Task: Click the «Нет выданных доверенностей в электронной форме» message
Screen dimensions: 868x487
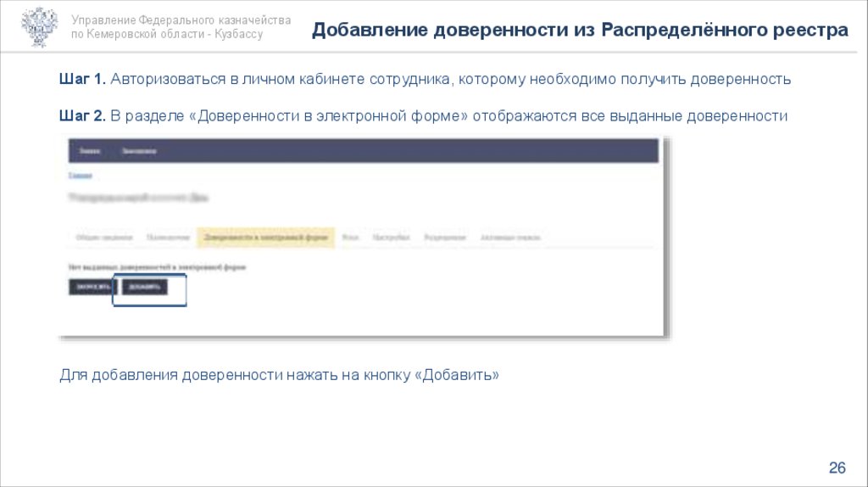Action: pyautogui.click(x=157, y=267)
